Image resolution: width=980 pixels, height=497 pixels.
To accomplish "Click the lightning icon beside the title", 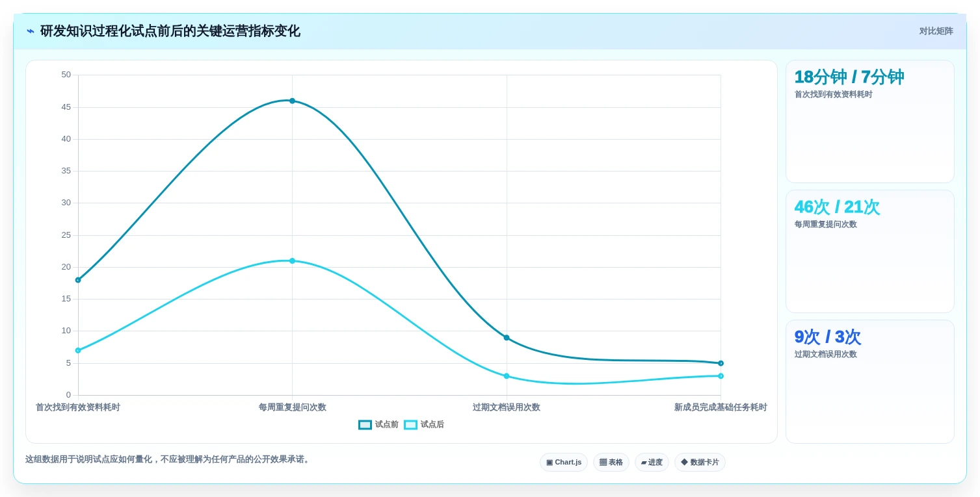I will [31, 31].
